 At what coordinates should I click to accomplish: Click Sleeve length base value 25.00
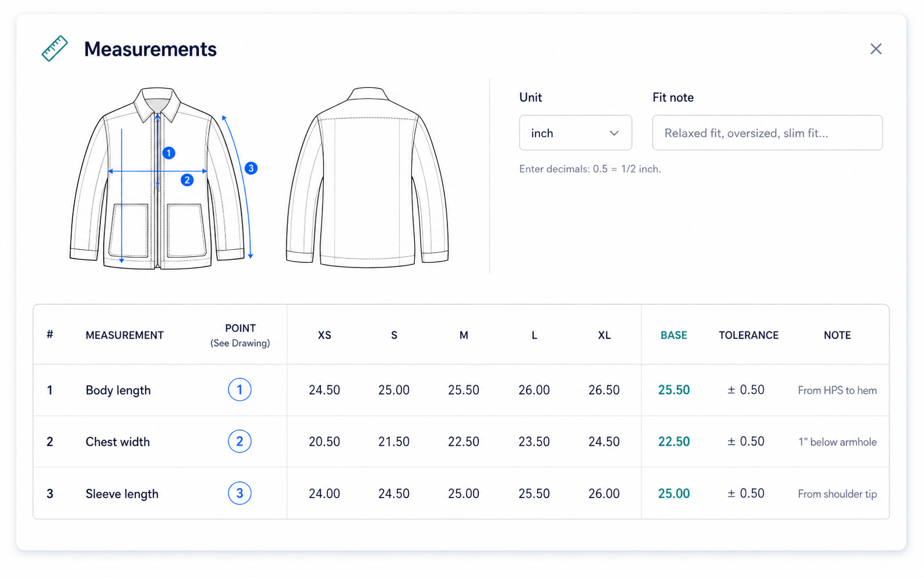pyautogui.click(x=674, y=494)
